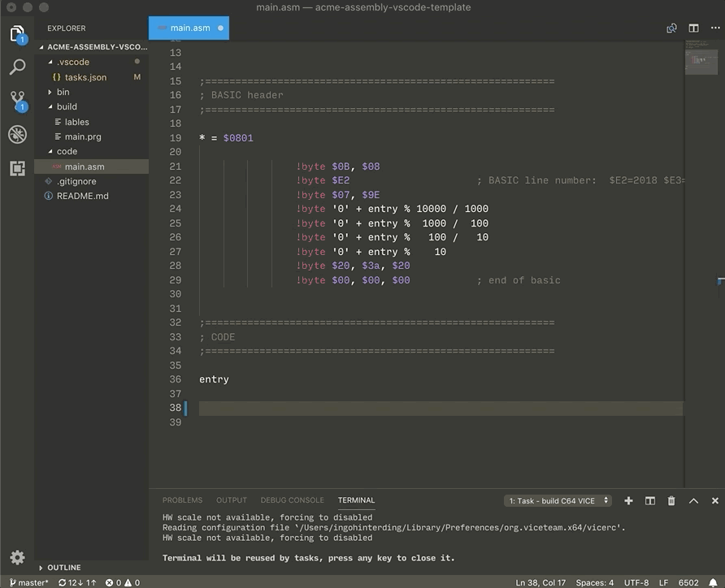Click '; BASIC header' comment text
725x588 pixels.
(x=241, y=95)
